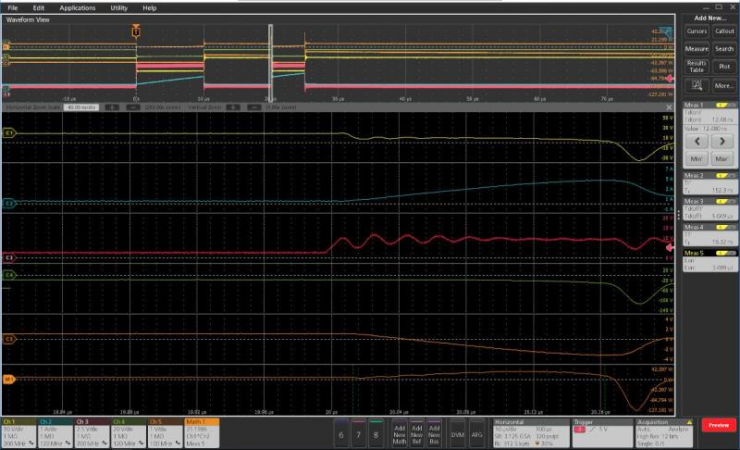The image size is (740, 450).
Task: Open the Search tool
Action: 724,48
